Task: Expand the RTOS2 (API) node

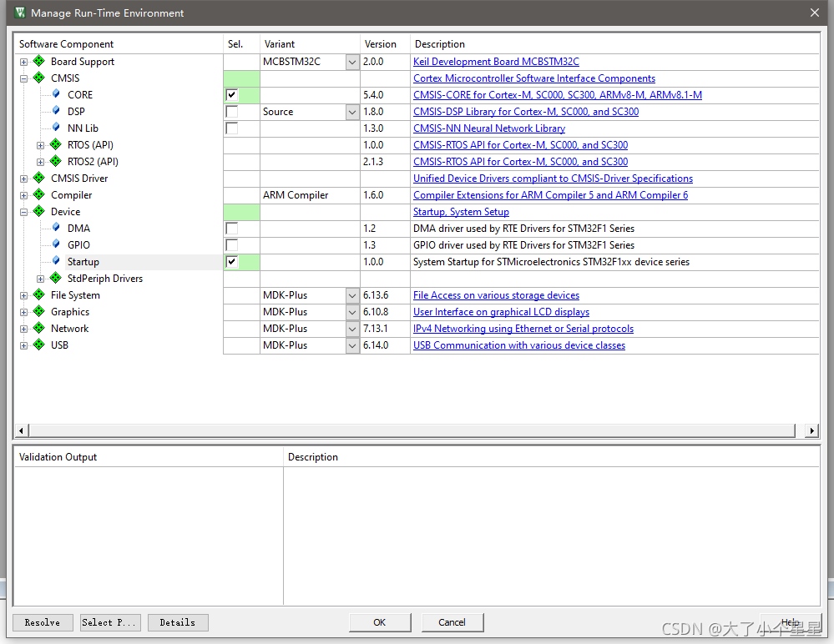Action: tap(40, 162)
